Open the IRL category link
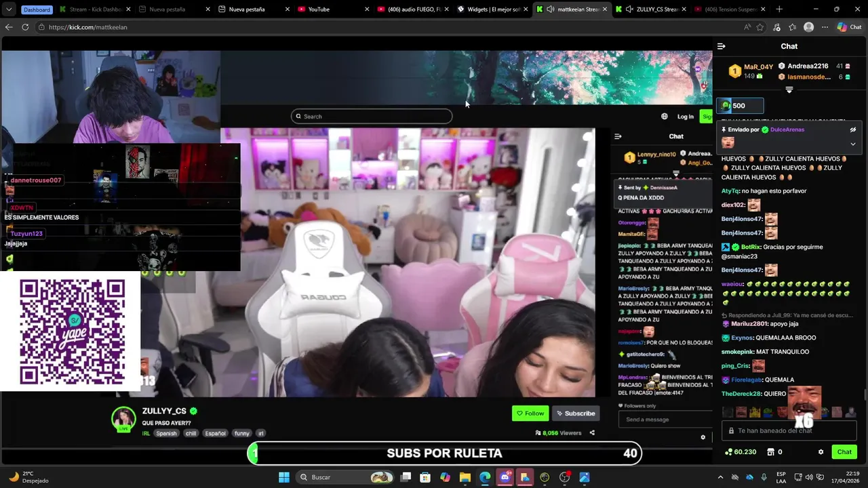The height and width of the screenshot is (488, 868). [x=146, y=433]
